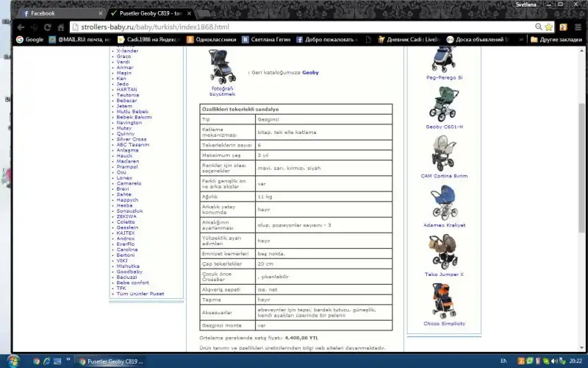This screenshot has height=368, width=588.
Task: Select Maclaren in the brand list
Action: point(127,161)
